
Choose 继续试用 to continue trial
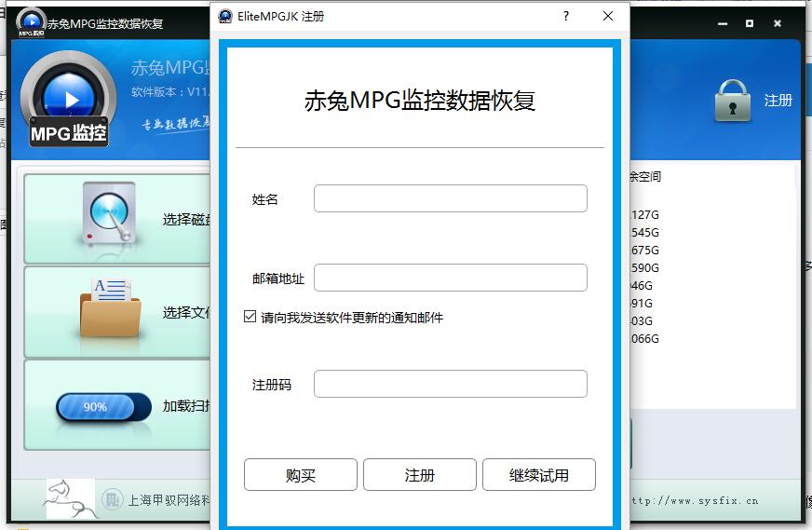(x=538, y=475)
